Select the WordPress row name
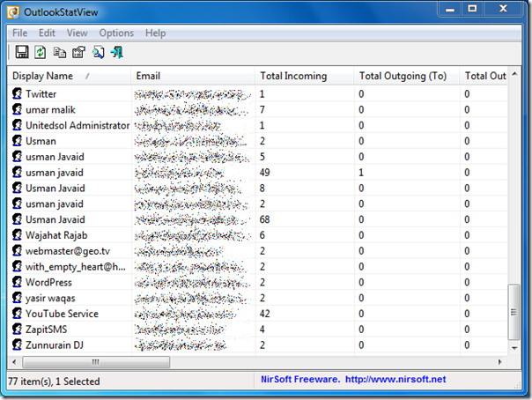532x400 pixels. tap(48, 282)
